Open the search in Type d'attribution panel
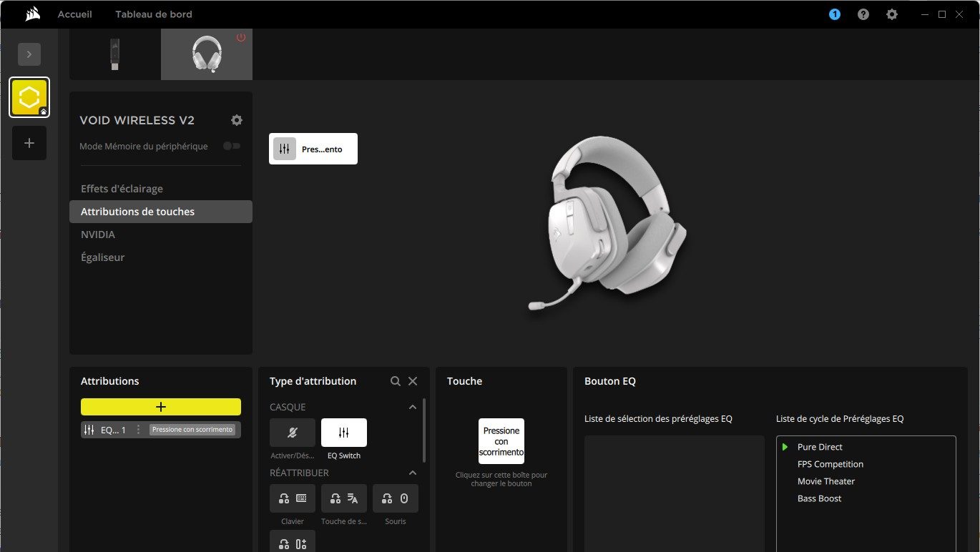Viewport: 980px width, 552px height. [x=396, y=381]
